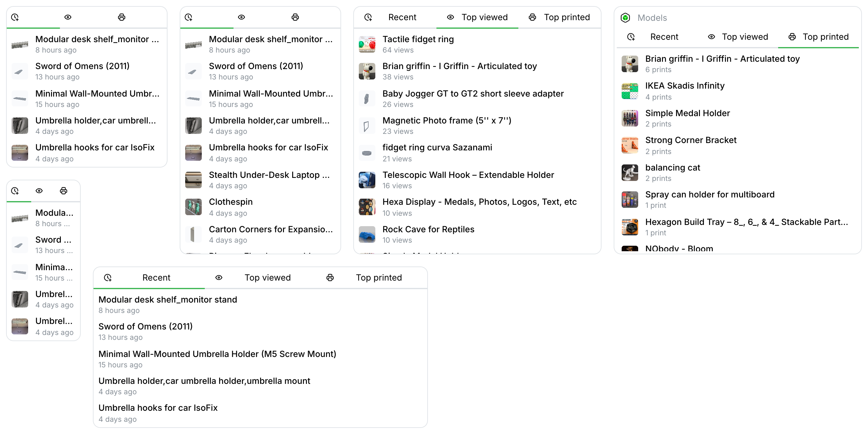Open Magnetic Photo frame (5'' x 7'')
868x434 pixels.
(x=477, y=126)
